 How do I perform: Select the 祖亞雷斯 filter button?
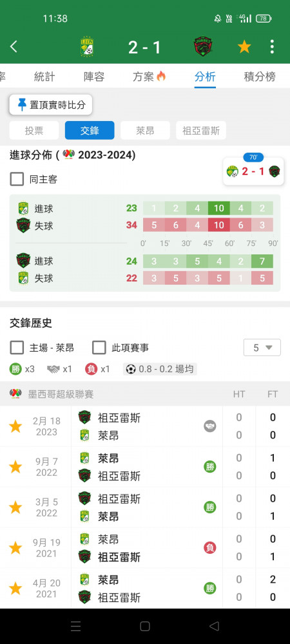click(x=201, y=131)
